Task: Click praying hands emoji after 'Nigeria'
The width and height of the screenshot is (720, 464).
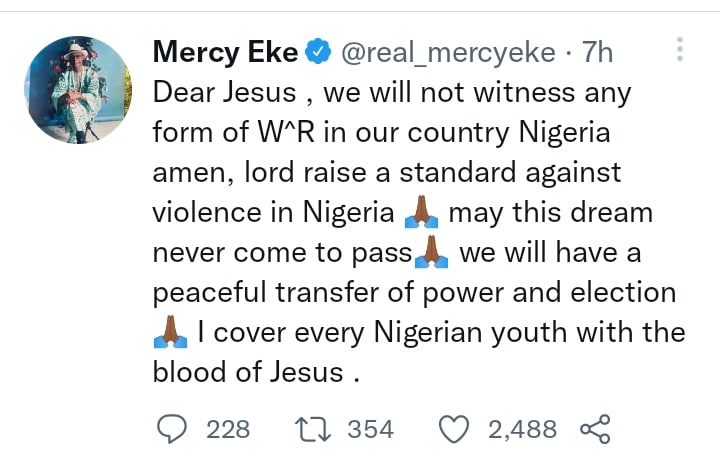Action: click(421, 212)
